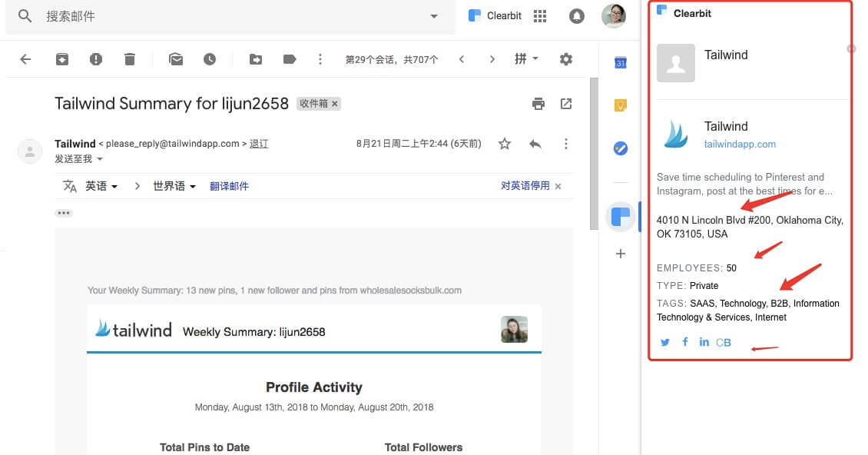This screenshot has width=868, height=455.
Task: Open Tailwind's LinkedIn page
Action: [704, 342]
